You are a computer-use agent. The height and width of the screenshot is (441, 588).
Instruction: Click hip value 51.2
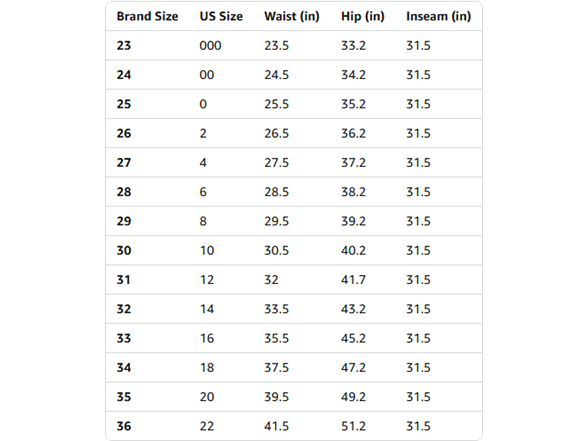pos(353,426)
